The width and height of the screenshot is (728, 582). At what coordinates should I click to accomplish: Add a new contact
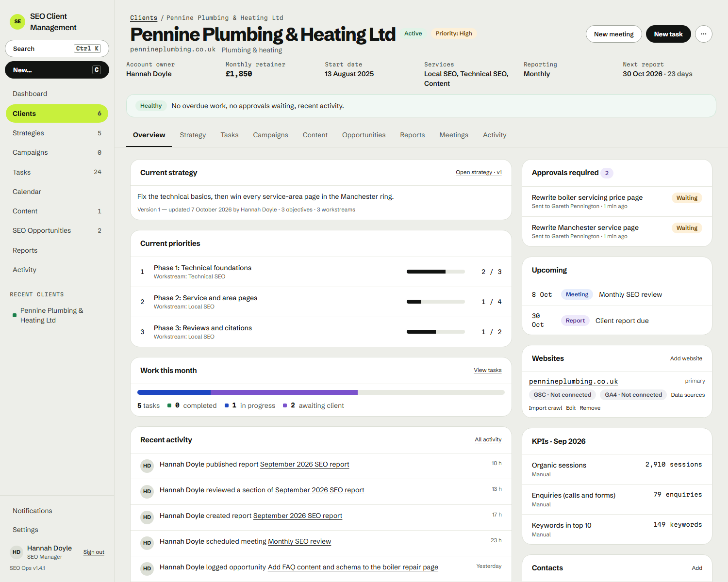[697, 568]
